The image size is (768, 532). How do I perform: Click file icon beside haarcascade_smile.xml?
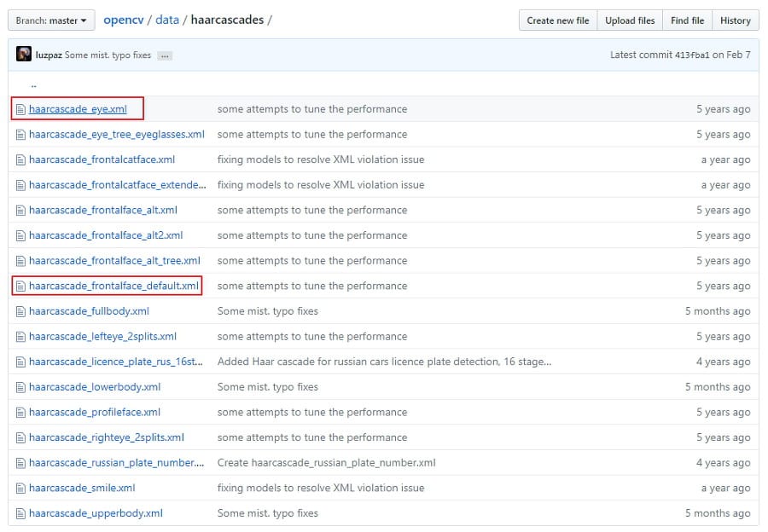click(x=20, y=489)
